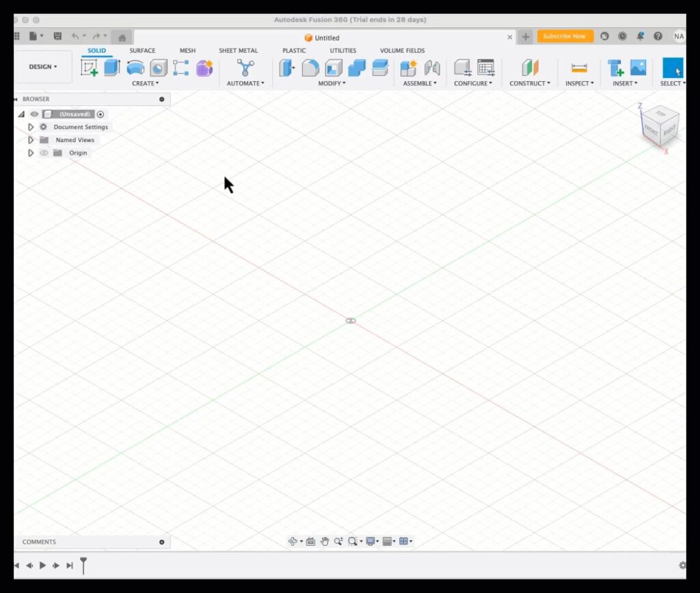The width and height of the screenshot is (700, 593).
Task: Click the Look At icon
Action: click(311, 541)
